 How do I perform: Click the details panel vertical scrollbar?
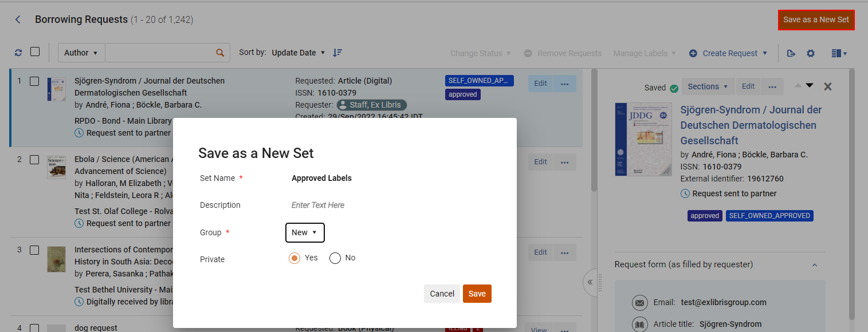pos(852,195)
